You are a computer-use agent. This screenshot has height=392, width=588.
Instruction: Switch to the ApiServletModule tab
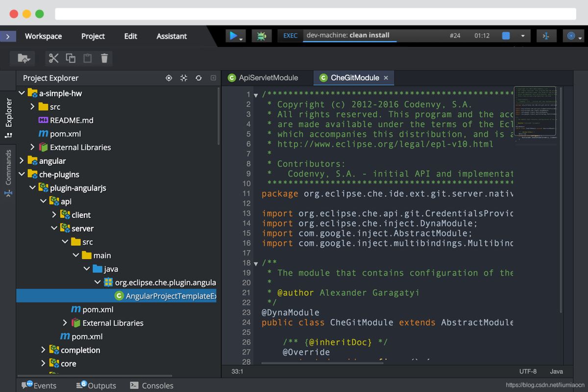tap(268, 78)
